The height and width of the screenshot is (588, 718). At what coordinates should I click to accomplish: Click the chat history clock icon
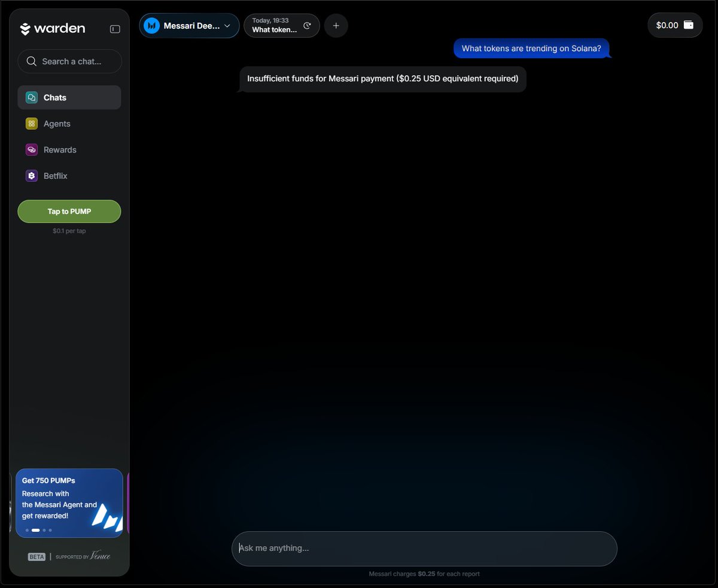pos(307,26)
